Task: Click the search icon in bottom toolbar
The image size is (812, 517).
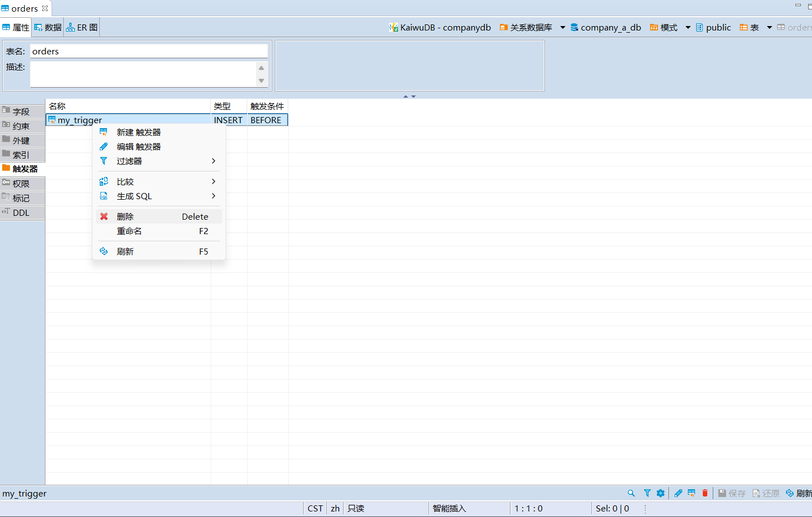Action: (631, 493)
